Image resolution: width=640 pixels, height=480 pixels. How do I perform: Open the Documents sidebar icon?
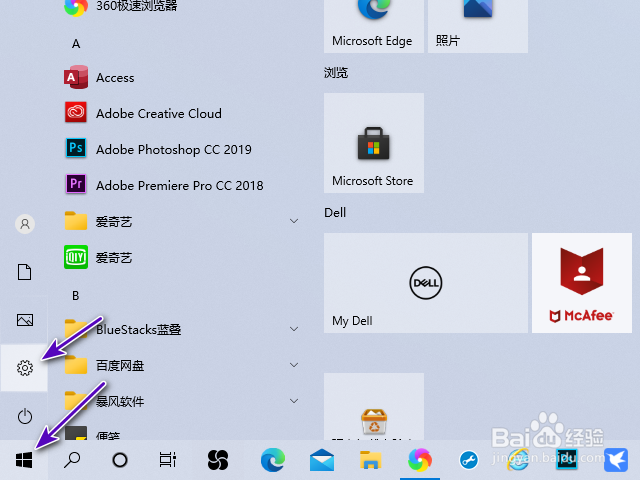tap(24, 272)
